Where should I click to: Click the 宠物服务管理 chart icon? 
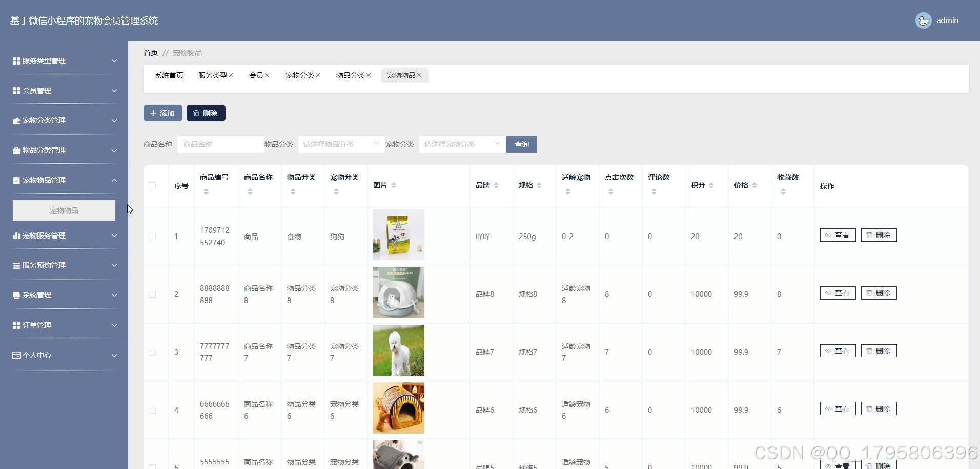click(16, 236)
